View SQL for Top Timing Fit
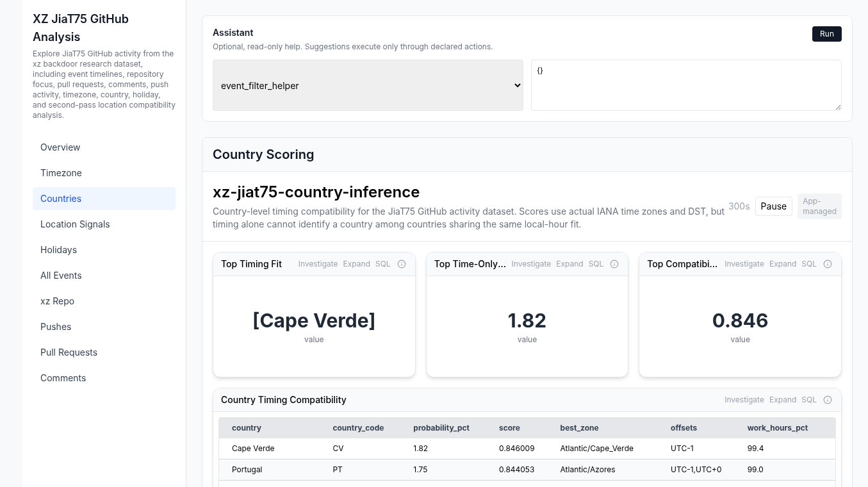 point(382,264)
